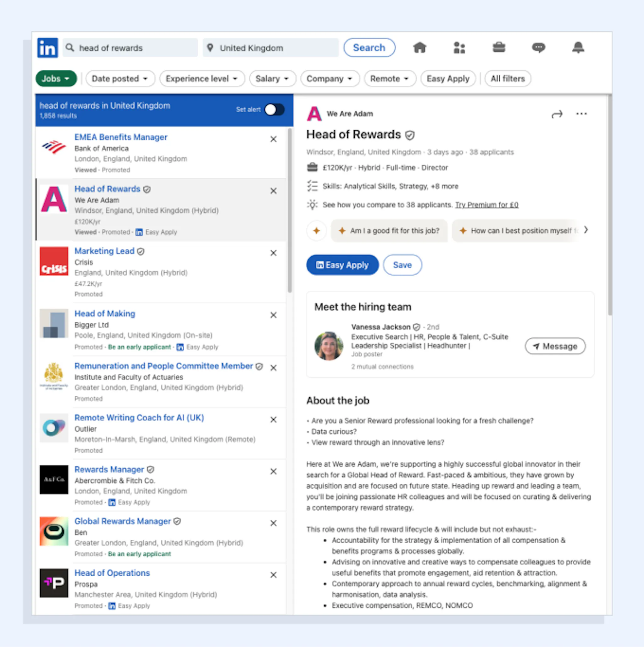The height and width of the screenshot is (647, 644).
Task: Click the LinkedIn logo icon
Action: tap(47, 48)
